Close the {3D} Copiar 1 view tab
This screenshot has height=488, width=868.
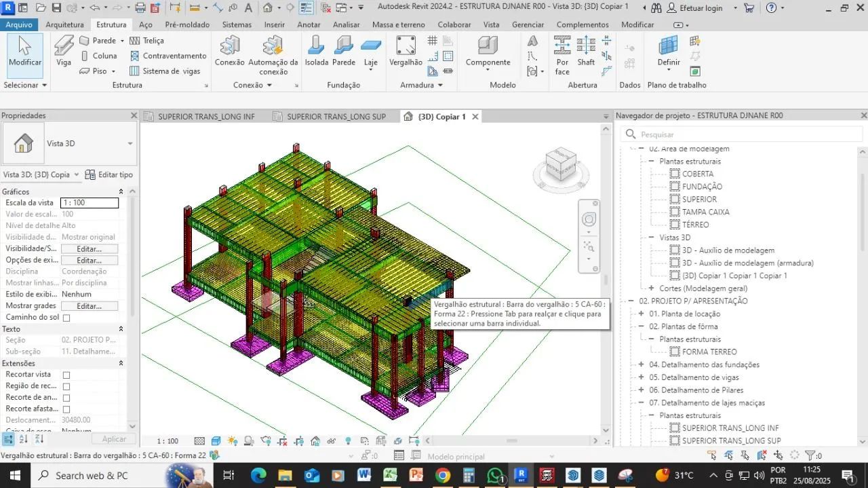[x=475, y=116]
